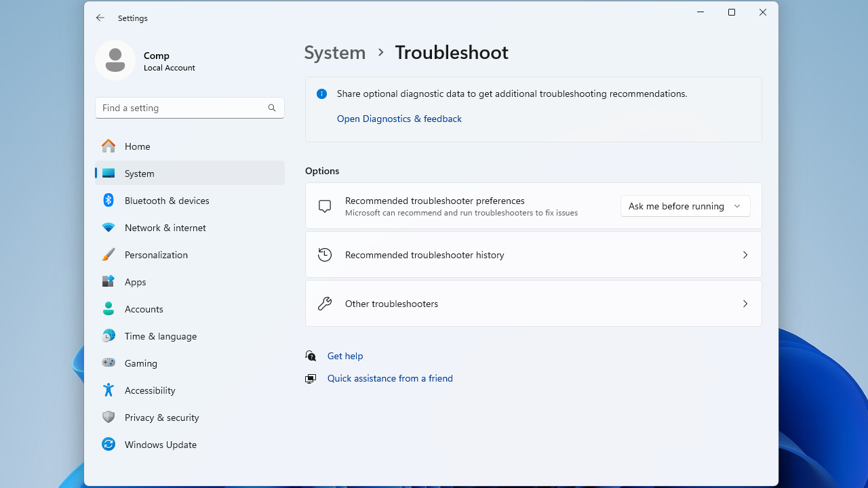The image size is (868, 488).
Task: Click the back arrow in Settings
Action: (x=100, y=18)
